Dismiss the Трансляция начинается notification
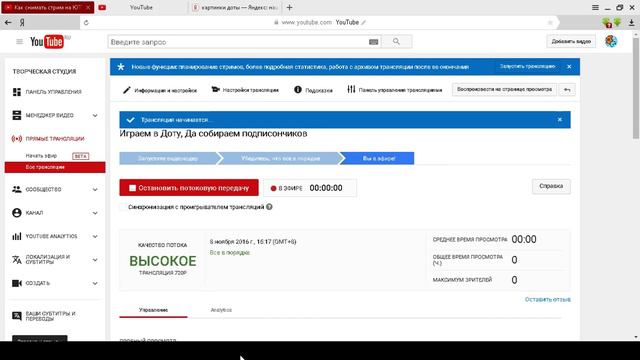This screenshot has width=640, height=360. [560, 120]
